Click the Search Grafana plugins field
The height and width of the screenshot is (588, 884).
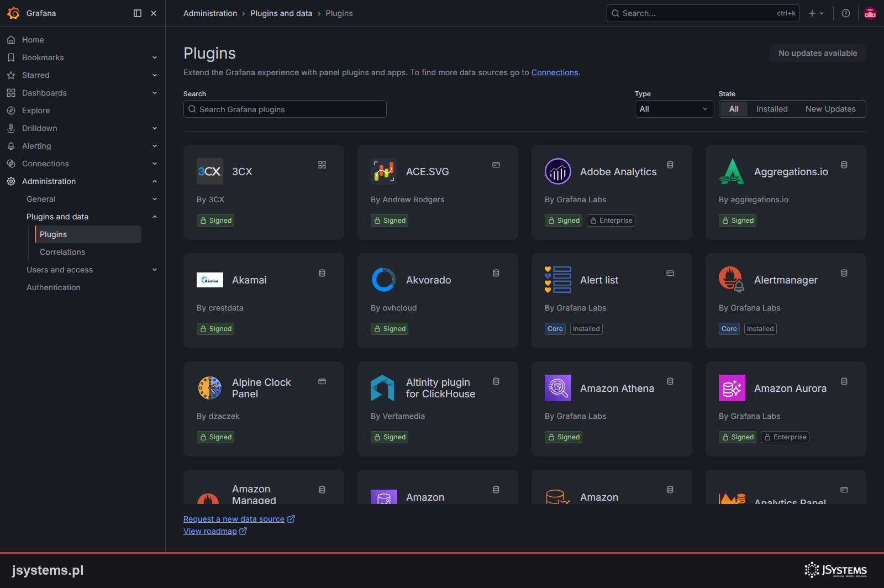click(285, 109)
